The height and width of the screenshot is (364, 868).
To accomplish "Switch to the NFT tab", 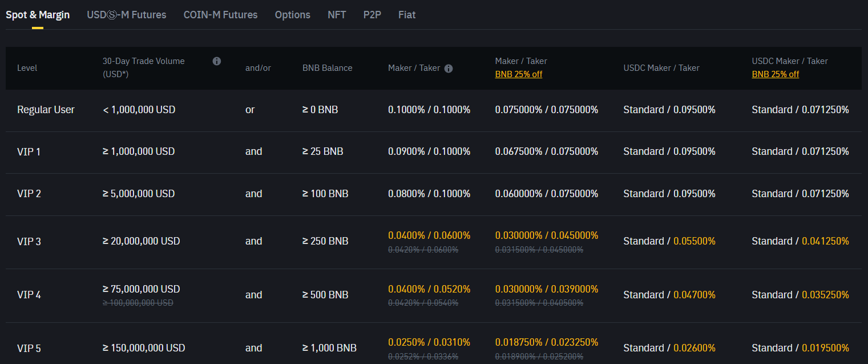I will click(x=337, y=14).
